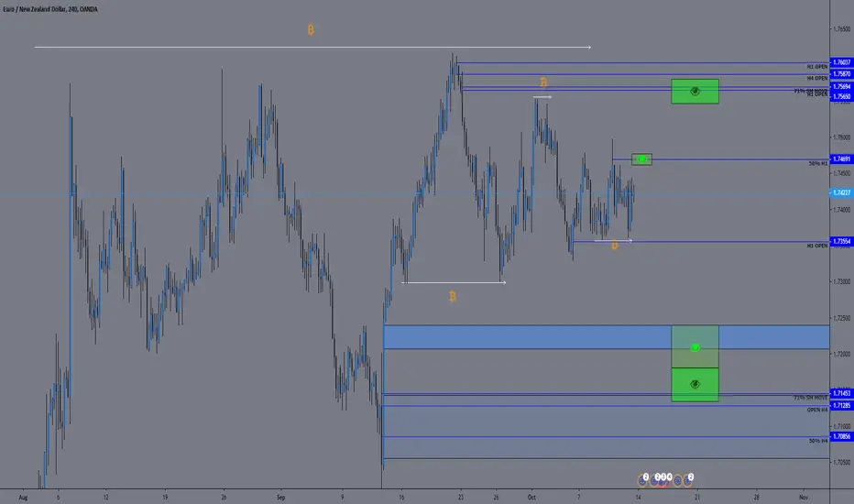Select the 1.71285 price label
The width and height of the screenshot is (854, 504).
(x=841, y=405)
